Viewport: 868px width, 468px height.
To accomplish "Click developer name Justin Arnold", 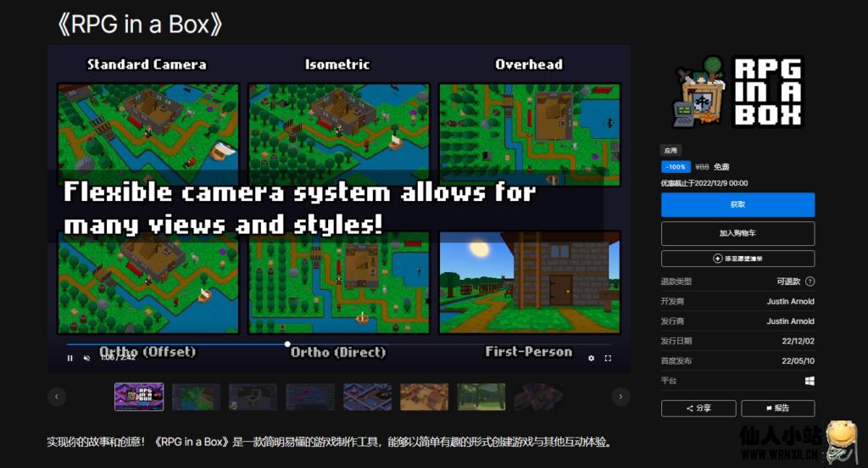I will [790, 301].
